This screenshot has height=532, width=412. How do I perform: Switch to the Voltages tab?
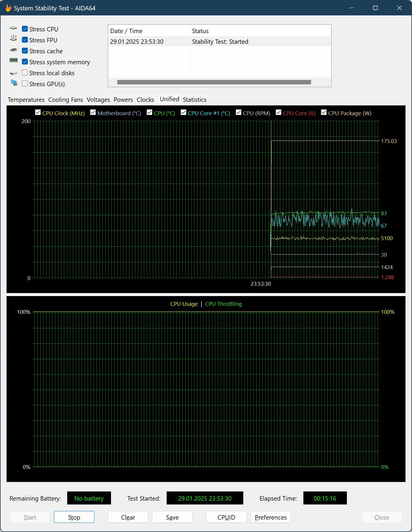[x=98, y=100]
